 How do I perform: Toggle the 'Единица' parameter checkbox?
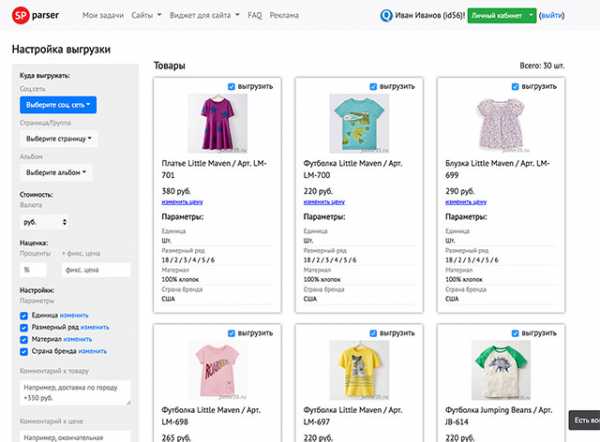tap(24, 315)
